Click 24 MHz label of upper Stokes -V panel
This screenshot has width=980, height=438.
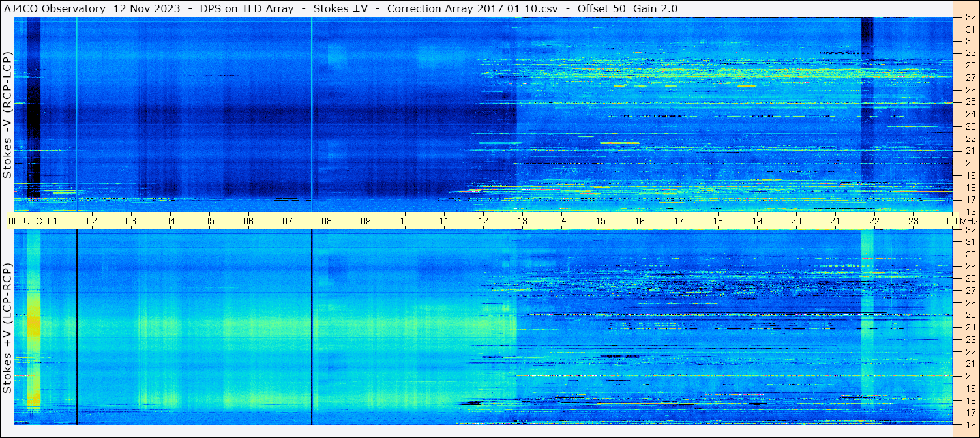tap(970, 114)
